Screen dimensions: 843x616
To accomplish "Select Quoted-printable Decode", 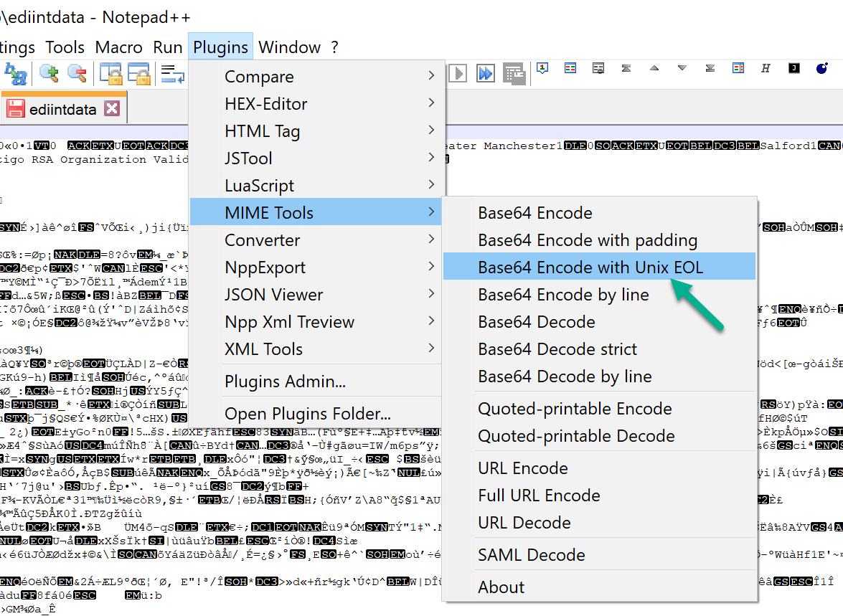I will pos(576,436).
